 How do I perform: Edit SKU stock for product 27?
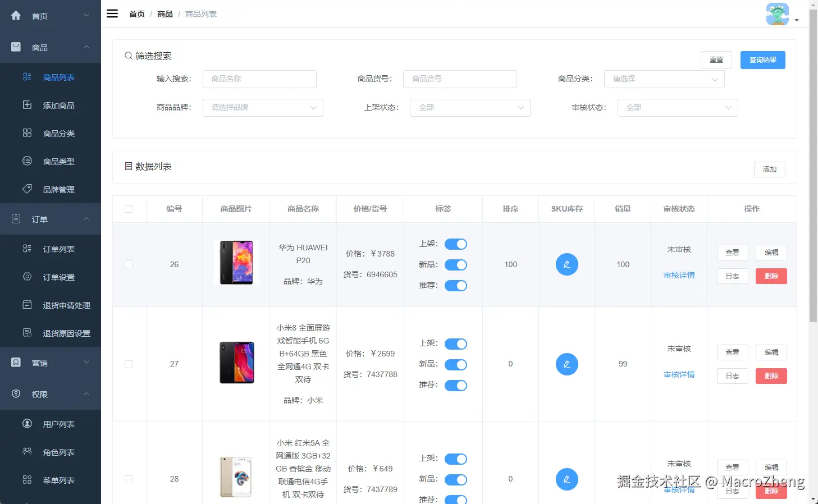tap(567, 364)
